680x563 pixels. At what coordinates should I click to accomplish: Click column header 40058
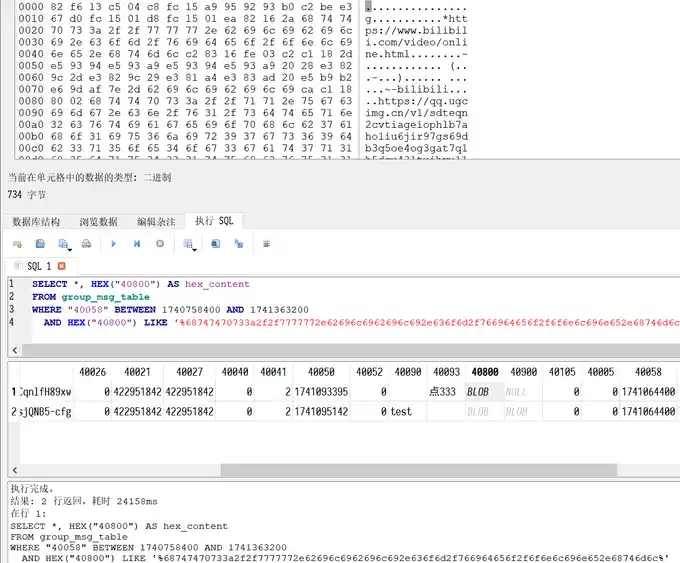(x=648, y=372)
